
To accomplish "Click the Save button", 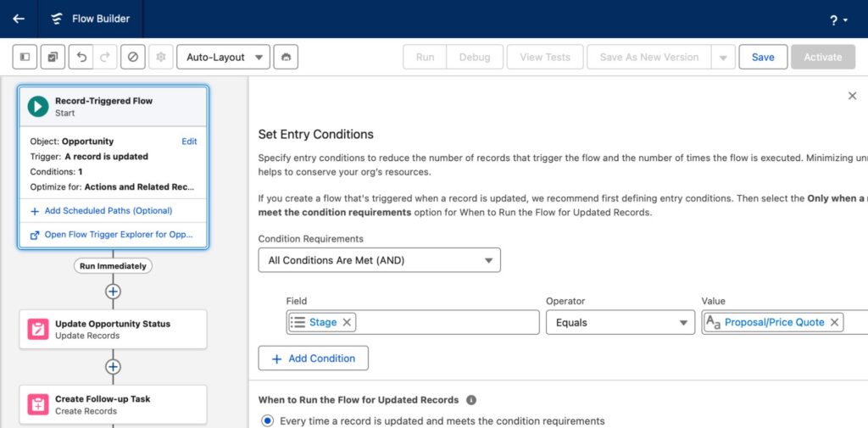I will [x=762, y=57].
